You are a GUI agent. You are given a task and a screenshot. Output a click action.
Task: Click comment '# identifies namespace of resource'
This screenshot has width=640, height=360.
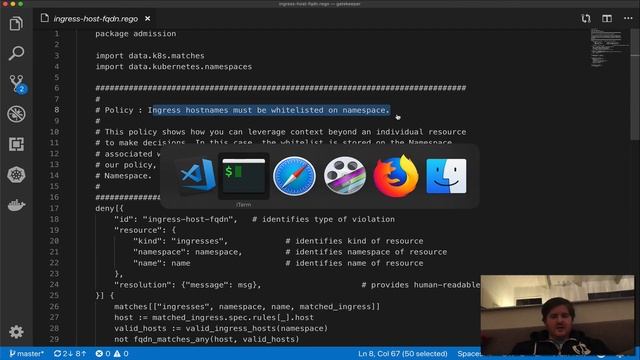tap(366, 252)
